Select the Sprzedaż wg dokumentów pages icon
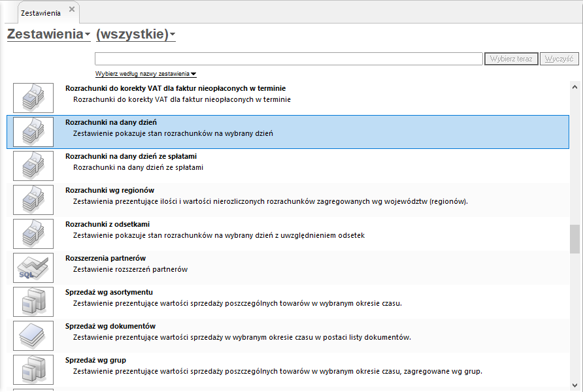 tap(33, 336)
